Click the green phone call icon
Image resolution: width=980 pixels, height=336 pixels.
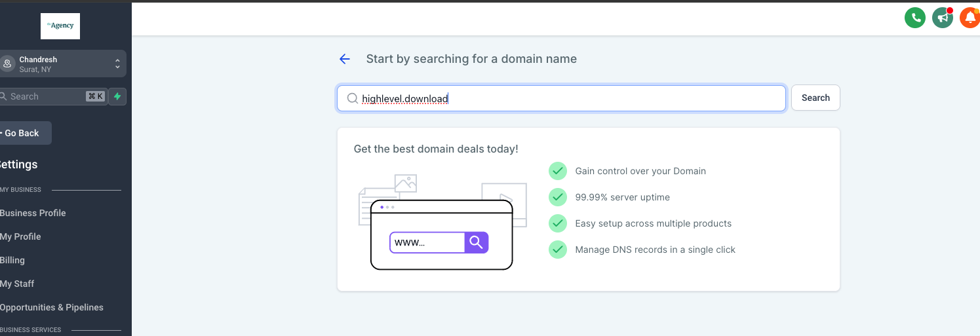pyautogui.click(x=914, y=18)
